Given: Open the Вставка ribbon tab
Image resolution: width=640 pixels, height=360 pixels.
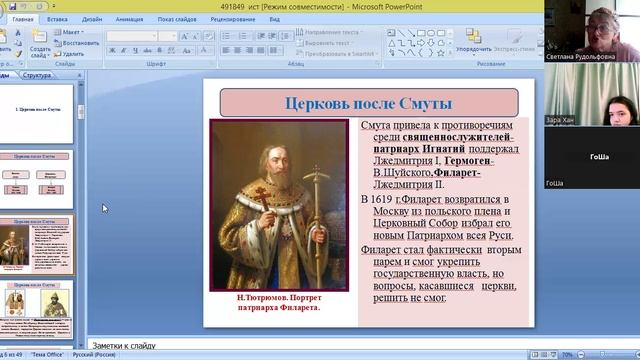Looking at the screenshot, I should tap(57, 19).
